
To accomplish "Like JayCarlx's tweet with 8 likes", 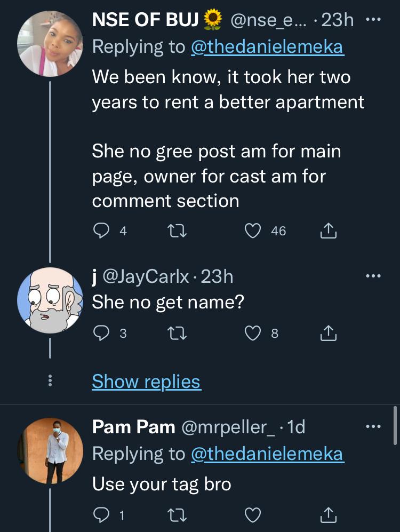I will coord(253,333).
